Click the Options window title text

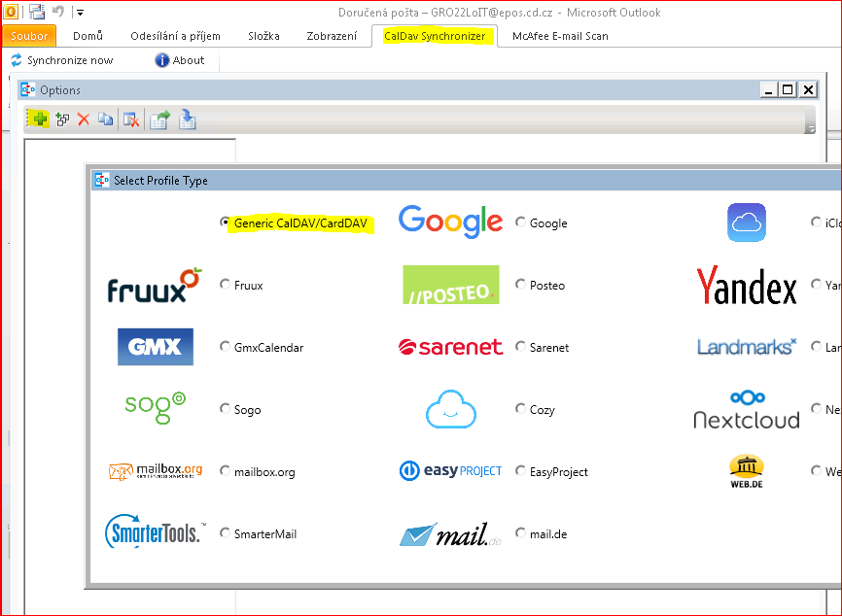click(60, 90)
